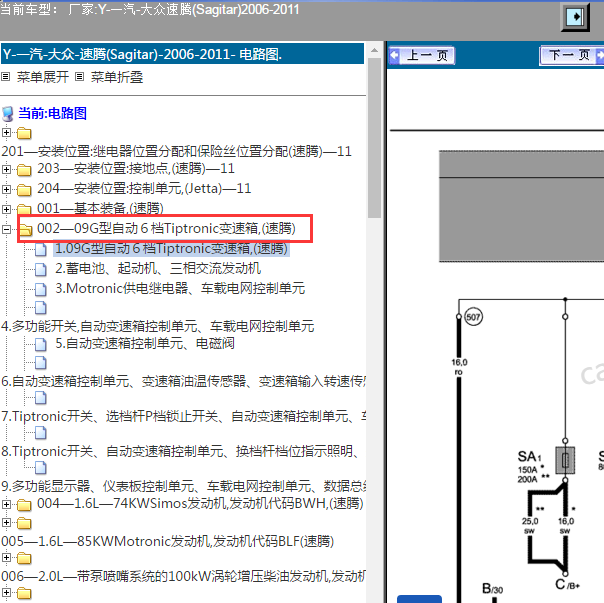This screenshot has width=604, height=603.
Task: Click page icon above 9.多功能显示器 text
Action: point(40,468)
